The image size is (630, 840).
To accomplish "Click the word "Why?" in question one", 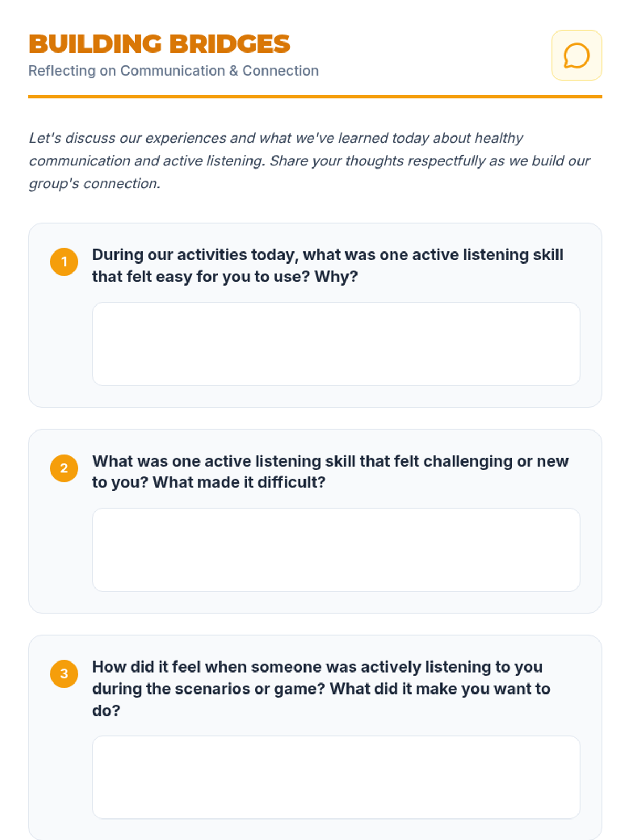I will [336, 277].
